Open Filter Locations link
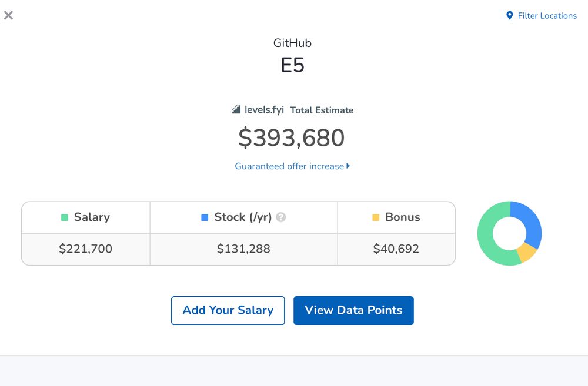Image resolution: width=588 pixels, height=386 pixels. [542, 16]
